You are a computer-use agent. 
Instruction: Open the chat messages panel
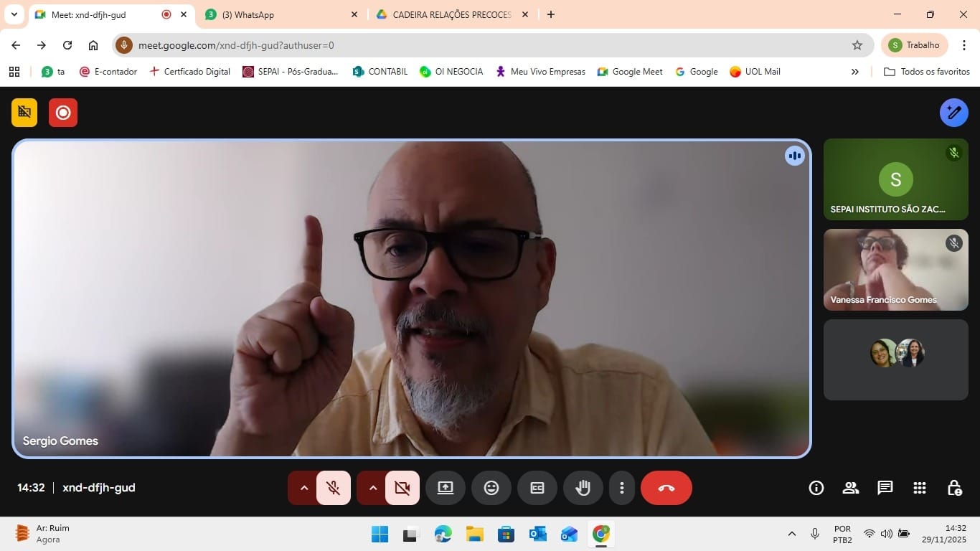tap(885, 488)
